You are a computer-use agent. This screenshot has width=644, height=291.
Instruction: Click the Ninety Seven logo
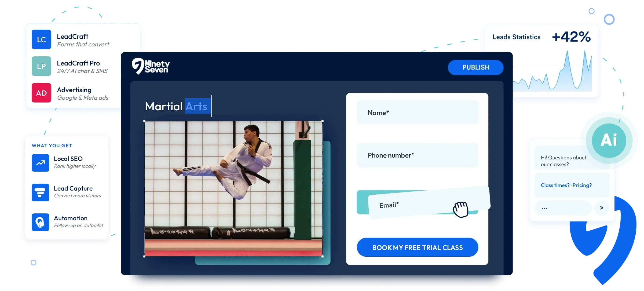click(151, 66)
